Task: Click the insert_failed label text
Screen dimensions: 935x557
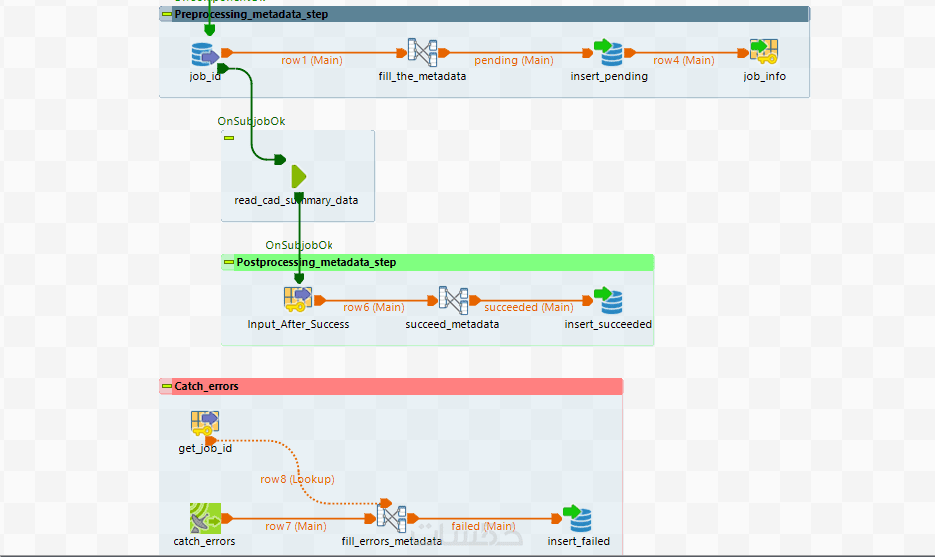Action: click(x=578, y=541)
